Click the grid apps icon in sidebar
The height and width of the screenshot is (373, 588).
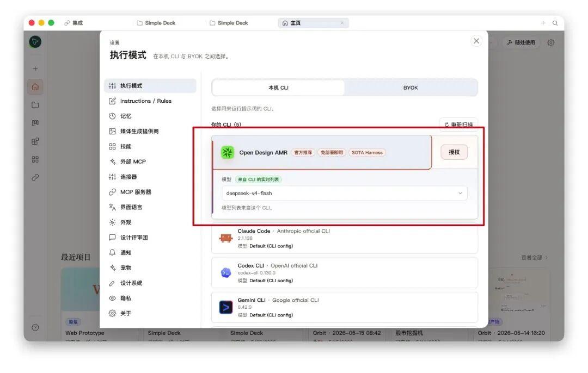point(35,159)
